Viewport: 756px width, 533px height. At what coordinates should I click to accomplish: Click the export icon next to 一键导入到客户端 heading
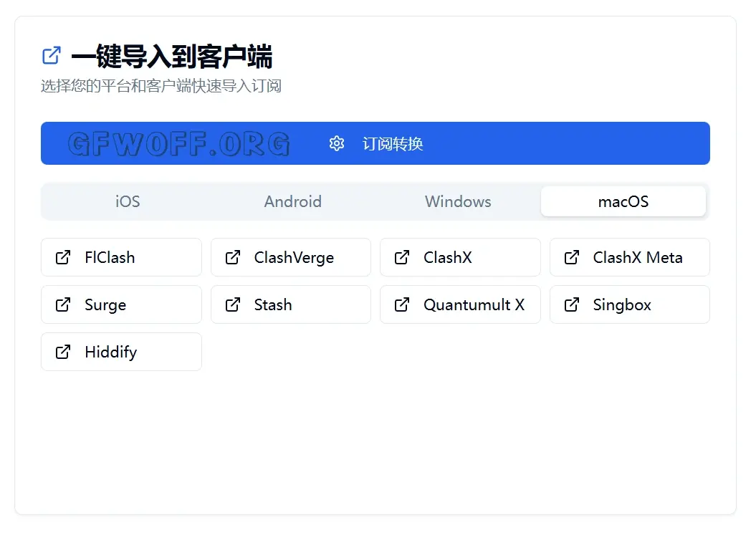pos(50,54)
